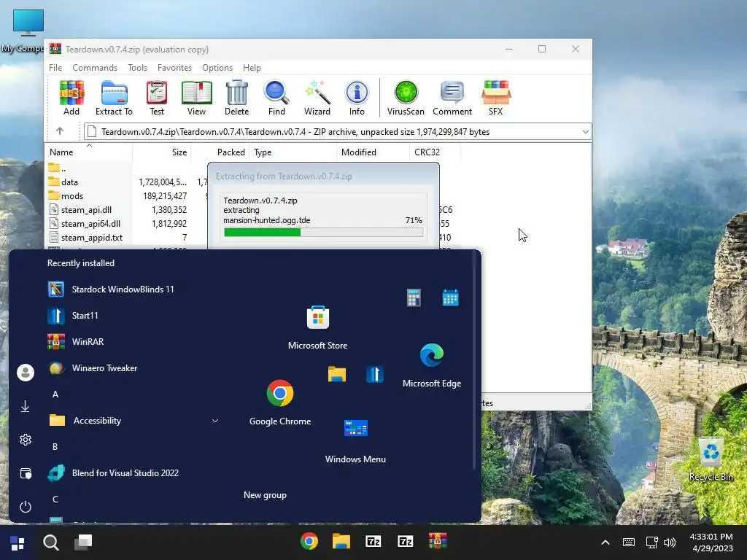
Task: Open the Calendar tile
Action: click(x=450, y=298)
